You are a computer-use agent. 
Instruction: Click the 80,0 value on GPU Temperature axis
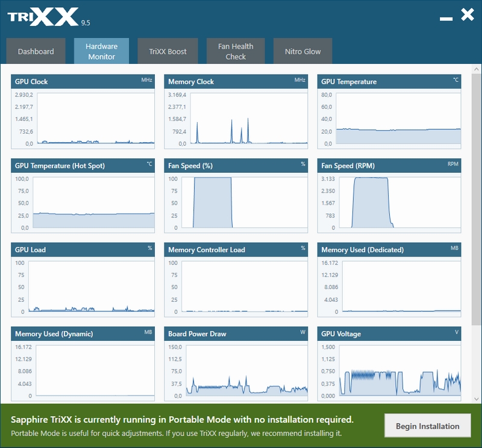tap(327, 95)
